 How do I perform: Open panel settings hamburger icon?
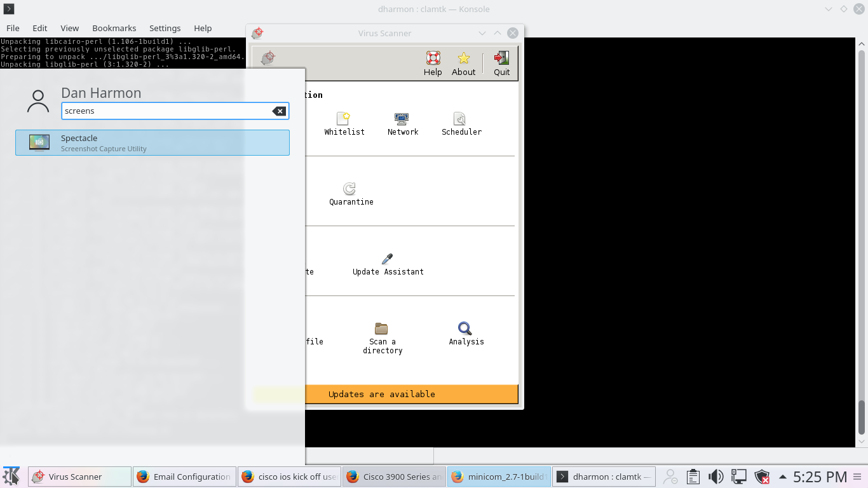coord(858,477)
